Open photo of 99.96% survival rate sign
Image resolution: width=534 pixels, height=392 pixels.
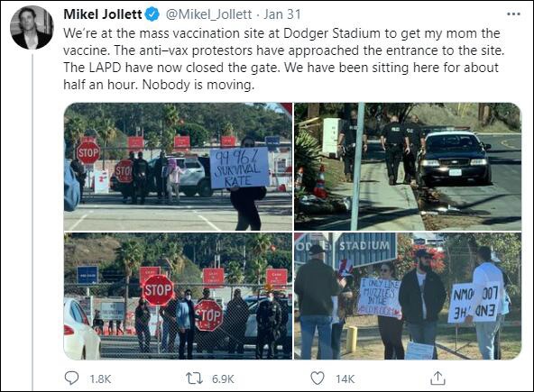click(x=178, y=167)
